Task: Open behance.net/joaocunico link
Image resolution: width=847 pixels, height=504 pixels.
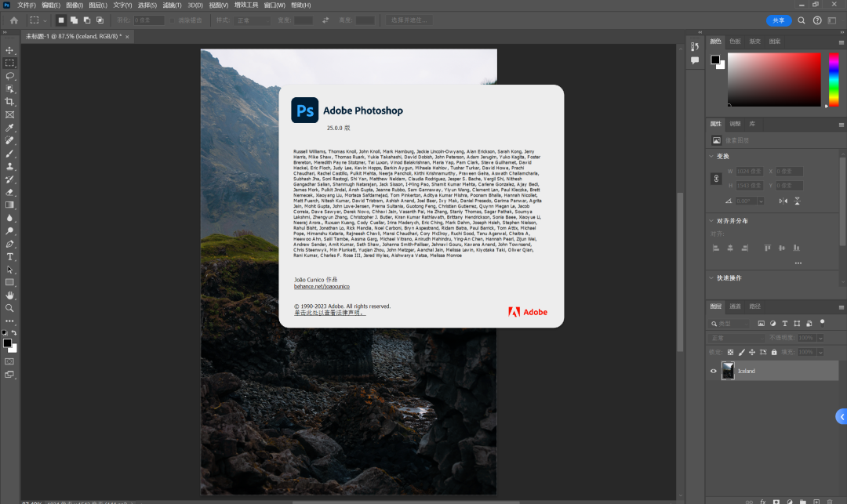Action: coord(322,287)
